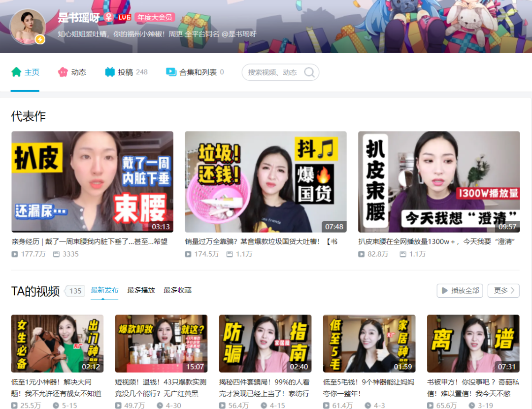Click clock icon beside 5-15
Viewport: 532px width, 409px height.
[56, 405]
